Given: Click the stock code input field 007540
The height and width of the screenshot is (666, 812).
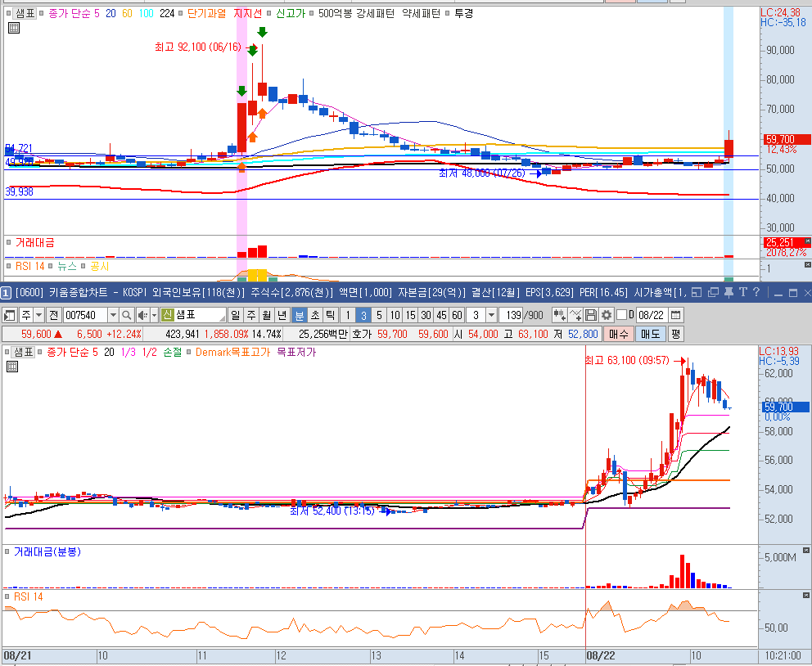Looking at the screenshot, I should coord(85,315).
